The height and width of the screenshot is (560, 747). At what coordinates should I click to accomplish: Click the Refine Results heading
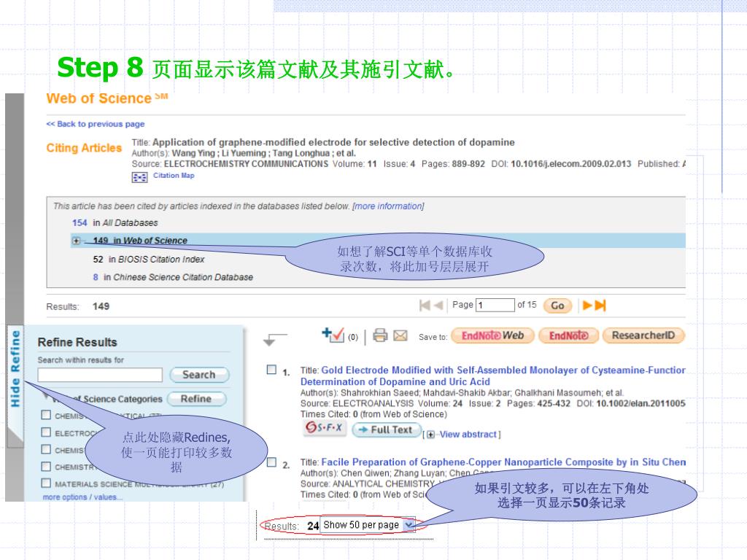click(77, 343)
